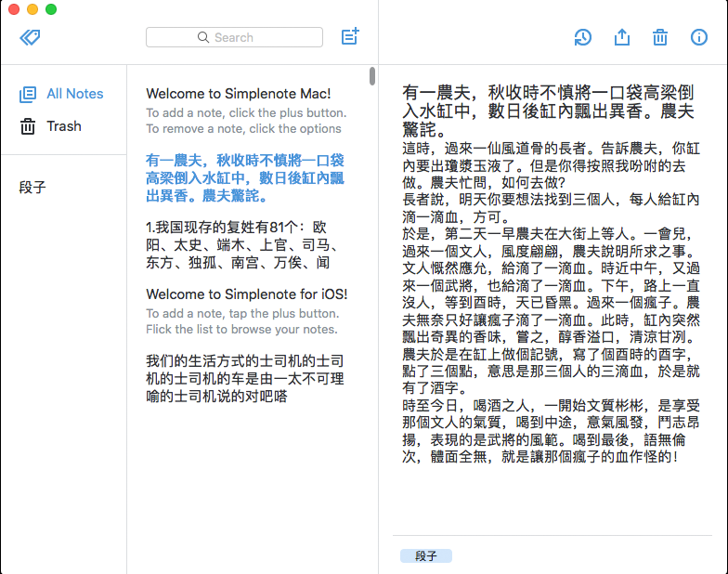This screenshot has height=574, width=728.
Task: Click the tags sidebar toggle icon
Action: click(x=30, y=37)
